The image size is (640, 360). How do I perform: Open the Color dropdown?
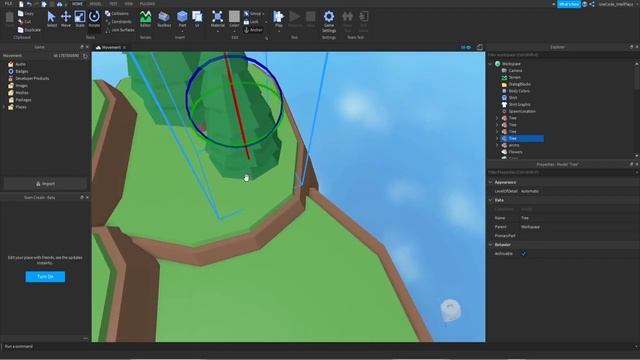pos(234,31)
